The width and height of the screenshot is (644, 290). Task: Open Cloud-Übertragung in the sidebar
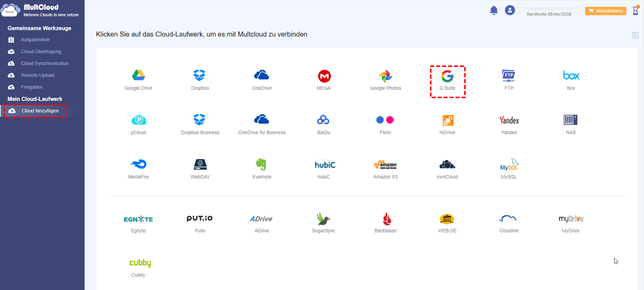click(x=41, y=52)
